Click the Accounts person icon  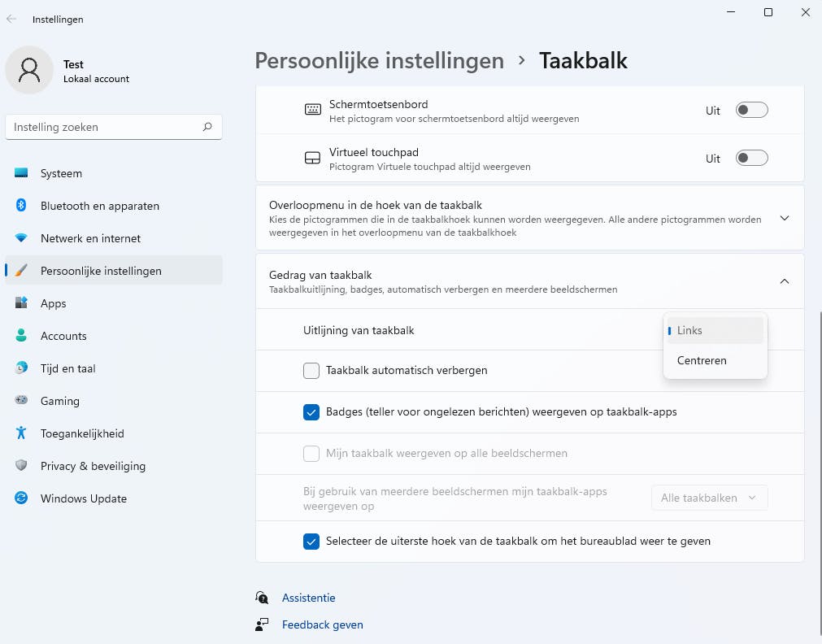22,336
